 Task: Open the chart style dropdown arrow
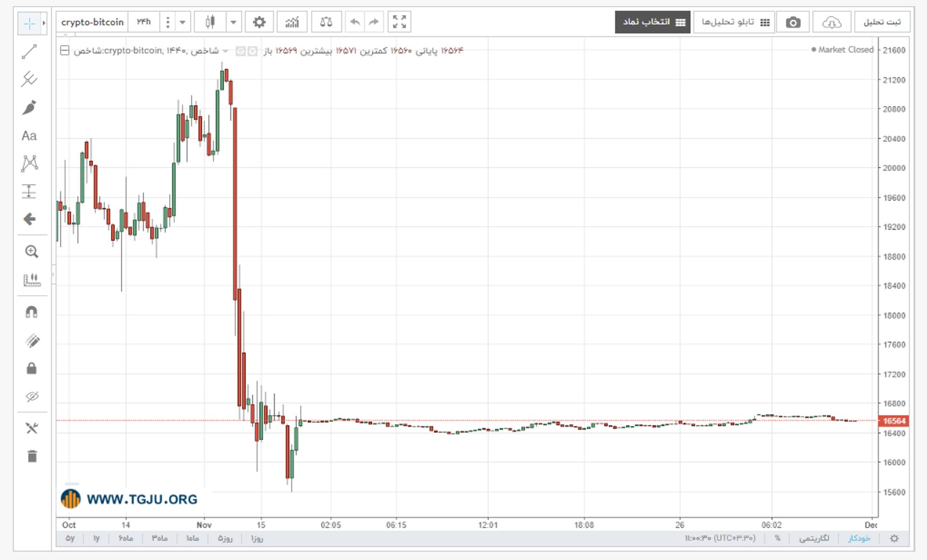pyautogui.click(x=233, y=22)
